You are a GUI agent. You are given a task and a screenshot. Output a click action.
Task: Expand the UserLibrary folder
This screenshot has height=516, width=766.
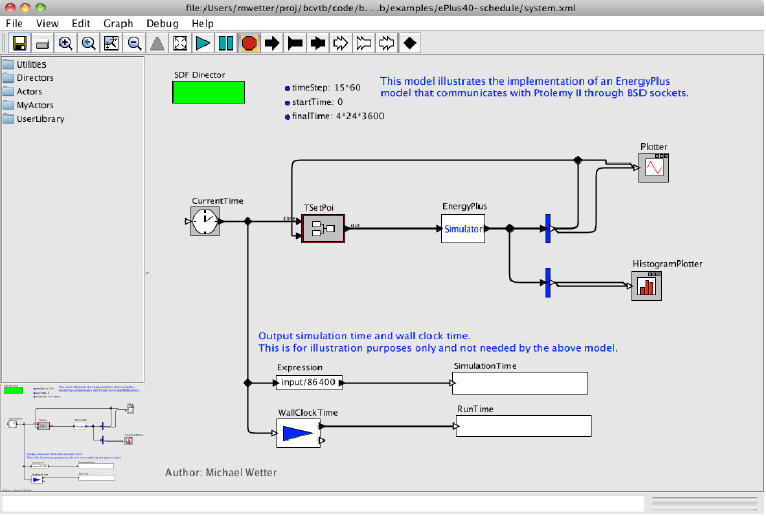(33, 119)
